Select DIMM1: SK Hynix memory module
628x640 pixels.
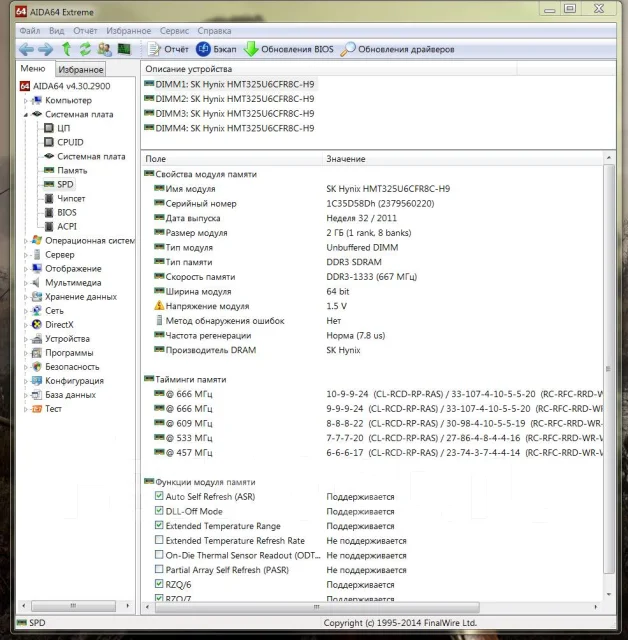coord(235,84)
